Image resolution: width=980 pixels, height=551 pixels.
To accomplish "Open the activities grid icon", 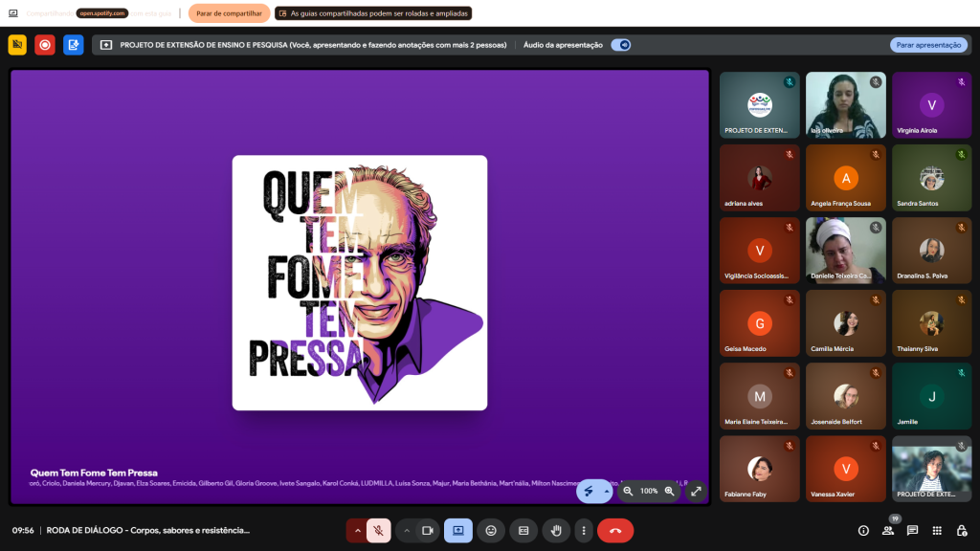I will (937, 530).
